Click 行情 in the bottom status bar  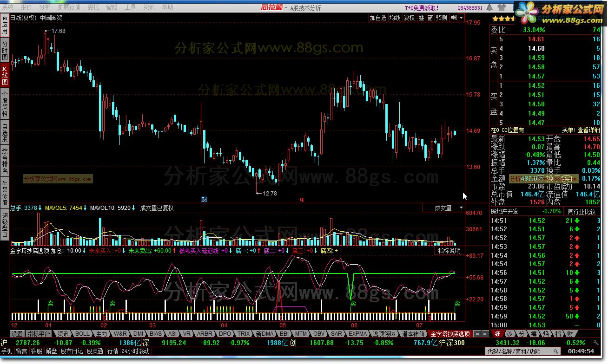pyautogui.click(x=112, y=351)
